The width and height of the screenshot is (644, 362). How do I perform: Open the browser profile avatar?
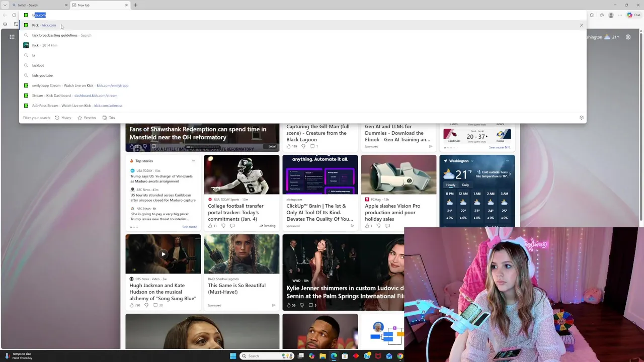pyautogui.click(x=611, y=15)
